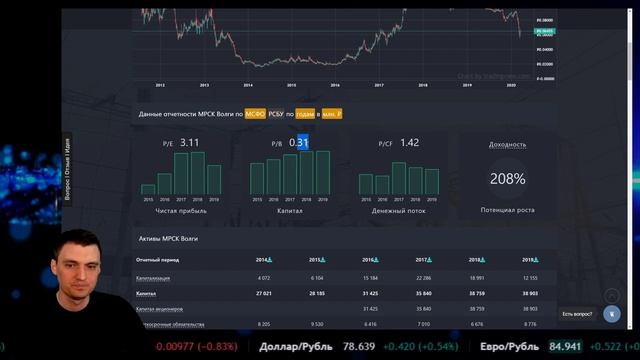The height and width of the screenshot is (360, 640).
Task: Switch reporting standard to МСФО
Action: click(255, 114)
